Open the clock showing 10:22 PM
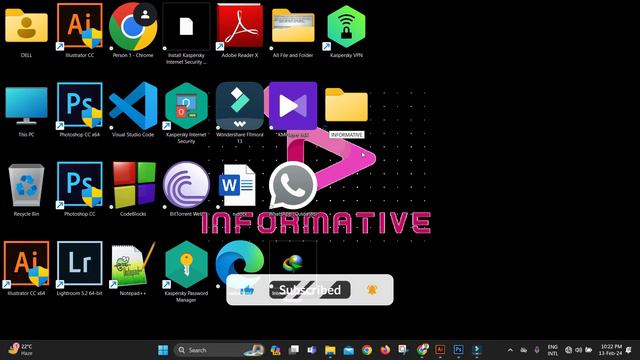640x360 pixels. coord(611,350)
